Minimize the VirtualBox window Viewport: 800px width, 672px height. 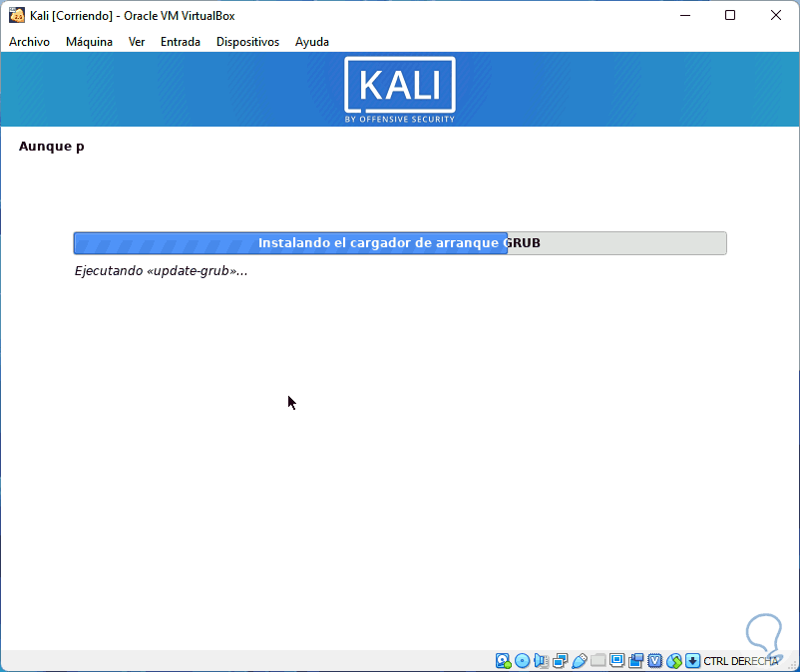click(x=685, y=15)
